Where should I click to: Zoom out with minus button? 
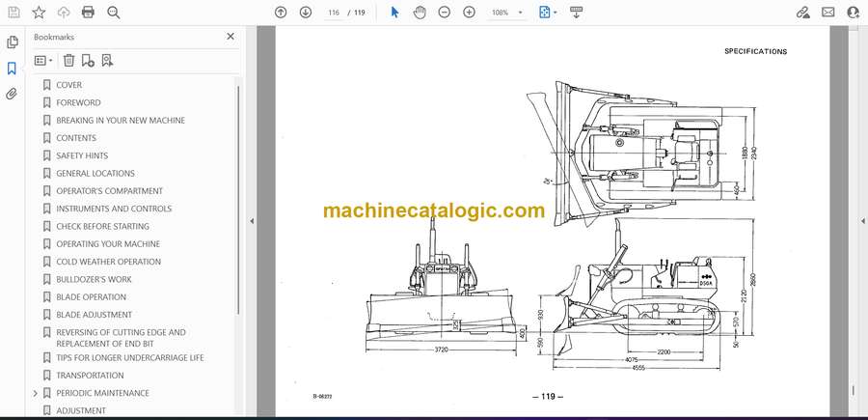coord(445,13)
